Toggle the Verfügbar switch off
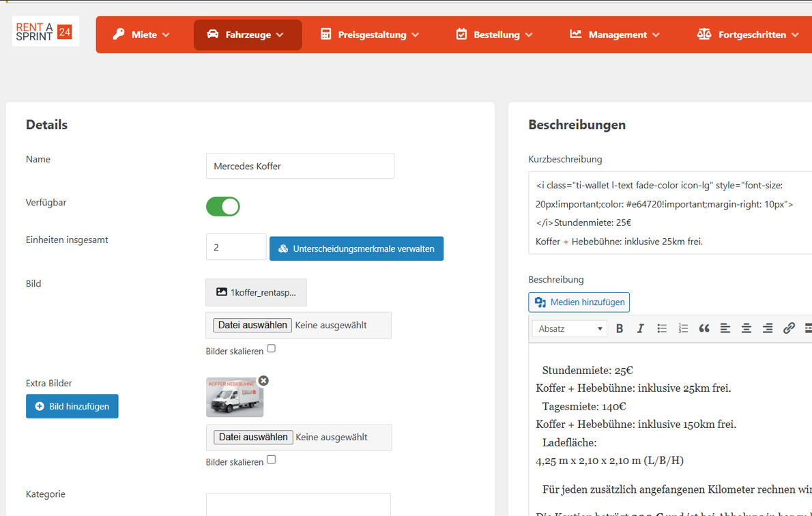Image resolution: width=812 pixels, height=516 pixels. [x=223, y=206]
